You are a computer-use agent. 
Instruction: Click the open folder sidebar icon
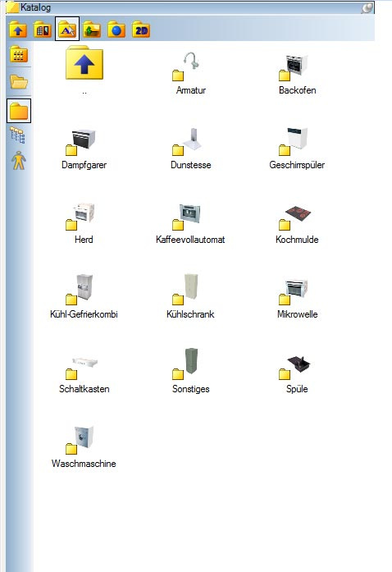pyautogui.click(x=19, y=81)
